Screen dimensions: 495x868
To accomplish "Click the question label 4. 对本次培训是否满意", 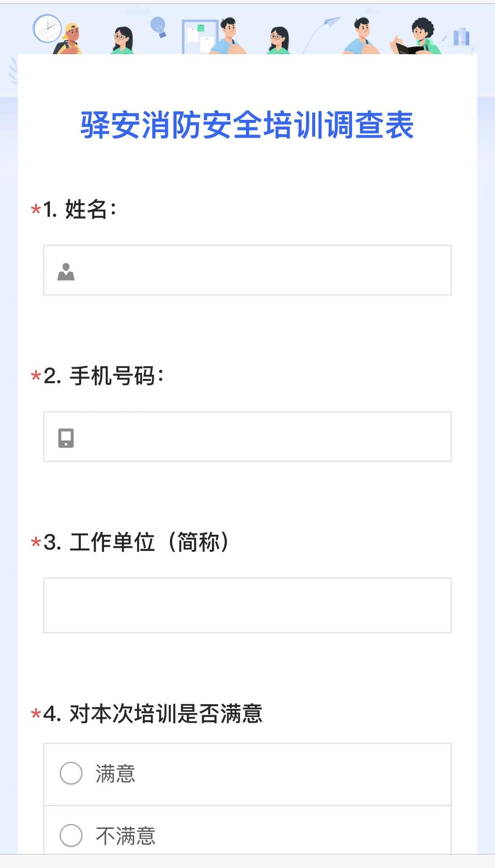I will 153,713.
